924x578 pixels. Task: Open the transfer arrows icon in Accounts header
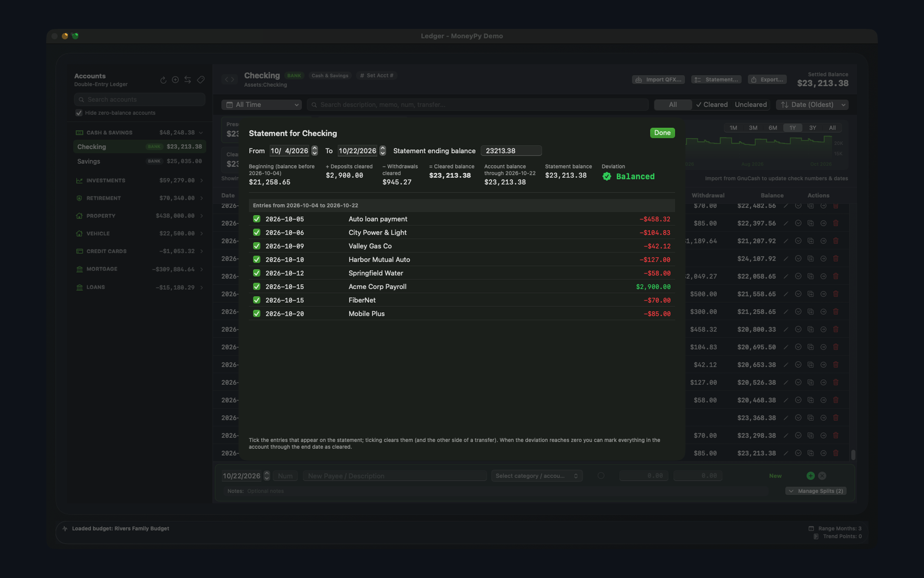[x=188, y=80]
